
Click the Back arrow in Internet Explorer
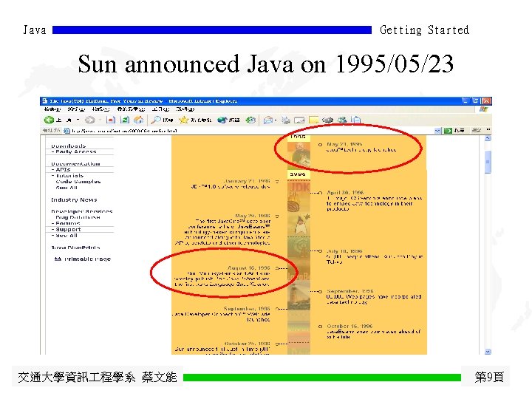[x=50, y=120]
